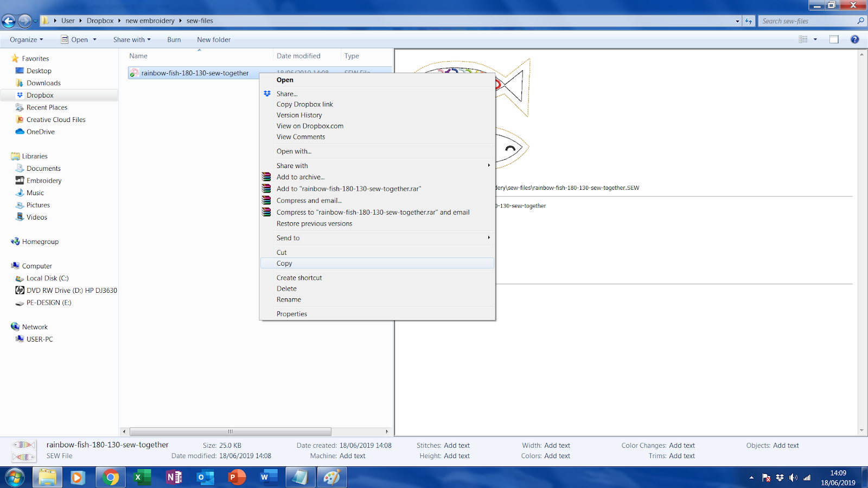Screen dimensions: 868x488
Task: Open Windows Media Player from taskbar
Action: click(77, 478)
